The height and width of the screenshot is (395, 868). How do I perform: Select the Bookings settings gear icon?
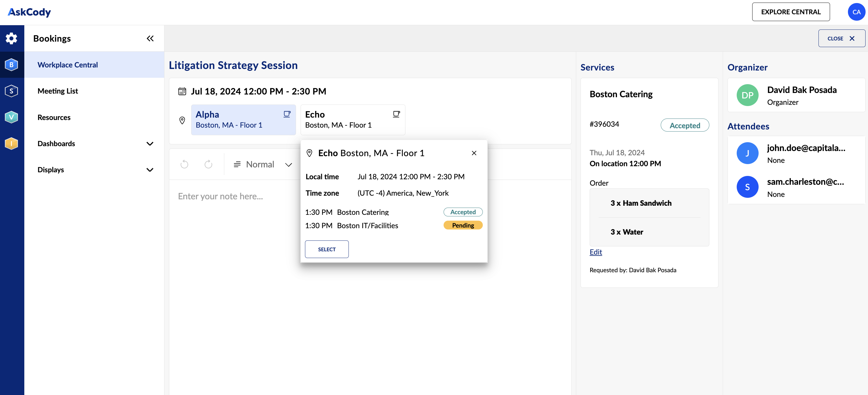pyautogui.click(x=12, y=38)
